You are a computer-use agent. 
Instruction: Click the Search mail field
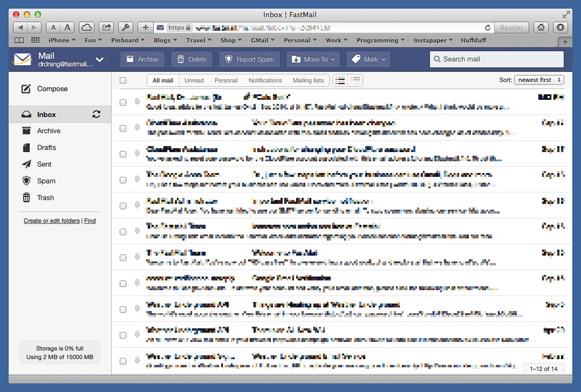click(x=497, y=59)
